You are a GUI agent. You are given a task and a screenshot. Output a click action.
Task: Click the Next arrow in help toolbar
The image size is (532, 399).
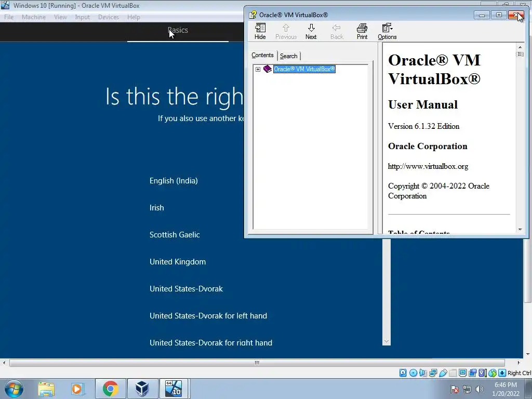[x=311, y=31]
